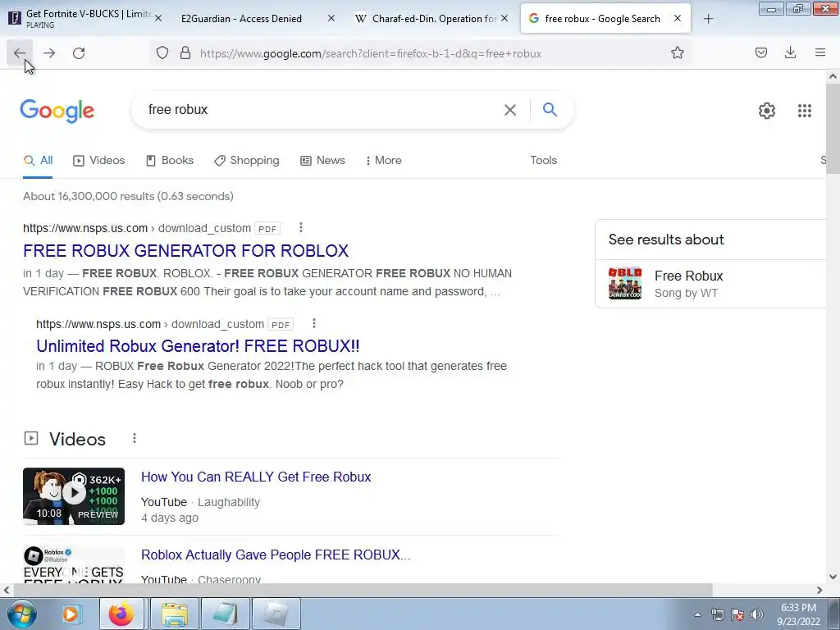The height and width of the screenshot is (630, 840).
Task: Click into the free robux search field
Action: coord(322,110)
